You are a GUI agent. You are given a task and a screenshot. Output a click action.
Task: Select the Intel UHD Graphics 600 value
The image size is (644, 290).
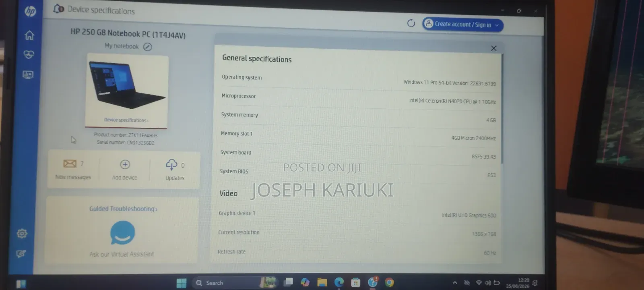click(x=469, y=215)
